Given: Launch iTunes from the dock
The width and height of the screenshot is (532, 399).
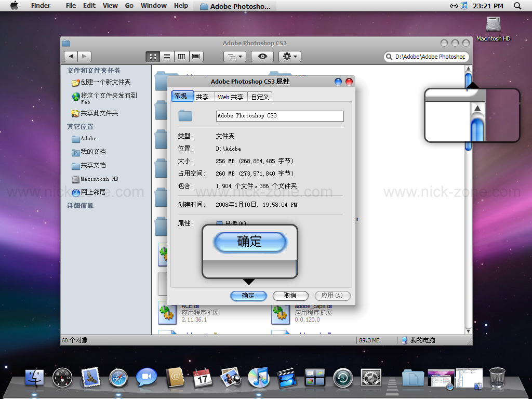Looking at the screenshot, I should pyautogui.click(x=259, y=378).
